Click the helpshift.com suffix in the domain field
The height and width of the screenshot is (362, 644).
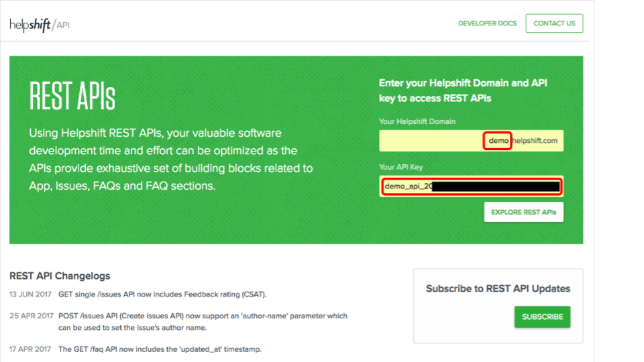(x=535, y=141)
